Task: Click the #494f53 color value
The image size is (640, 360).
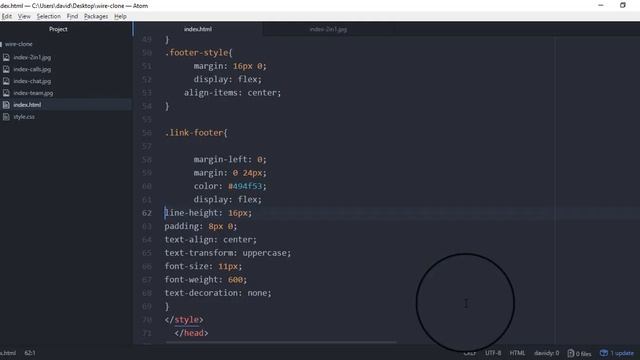Action: 245,186
